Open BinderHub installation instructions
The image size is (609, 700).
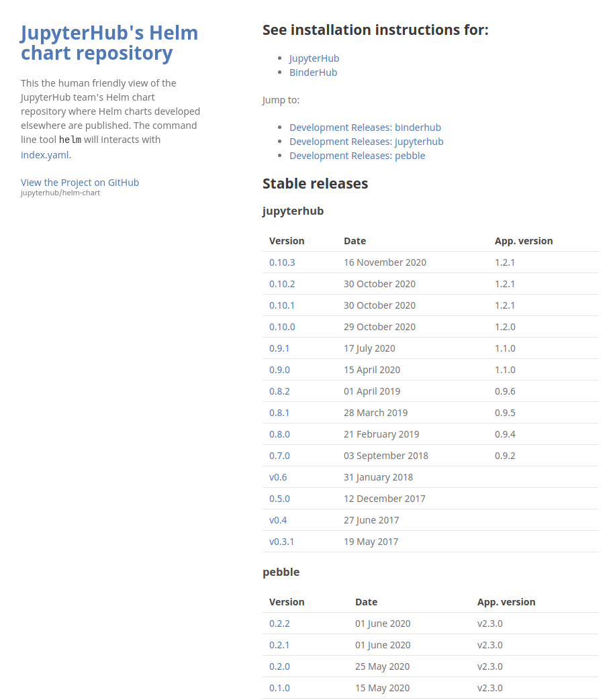click(x=313, y=72)
